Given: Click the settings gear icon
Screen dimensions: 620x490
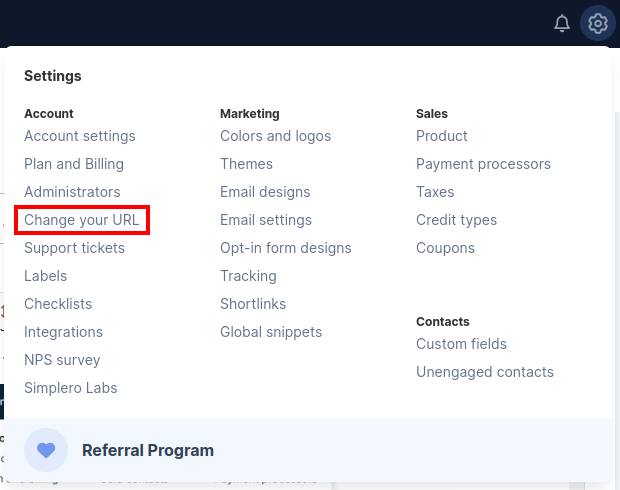Looking at the screenshot, I should click(x=597, y=23).
